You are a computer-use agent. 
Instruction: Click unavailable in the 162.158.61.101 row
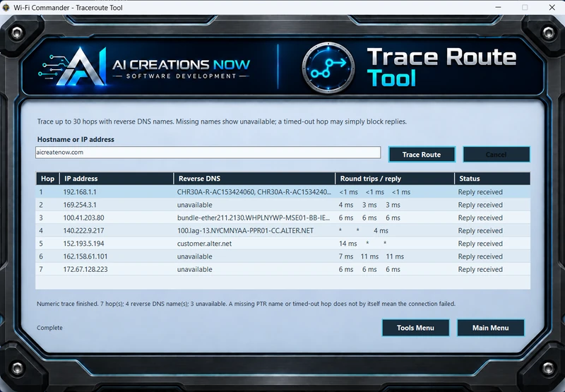click(195, 256)
